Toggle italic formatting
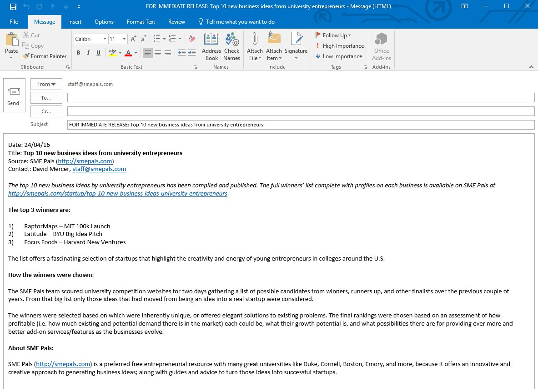This screenshot has width=538, height=392. coord(88,53)
